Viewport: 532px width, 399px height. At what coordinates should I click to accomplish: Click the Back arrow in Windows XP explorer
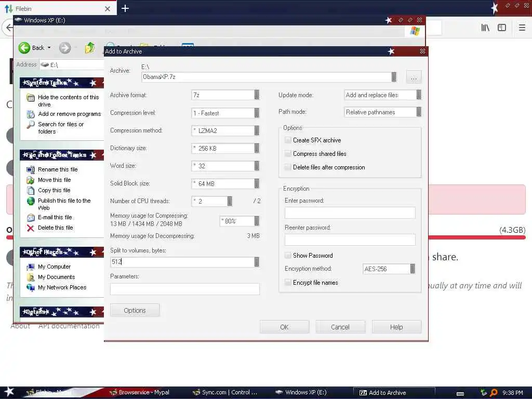[x=24, y=48]
